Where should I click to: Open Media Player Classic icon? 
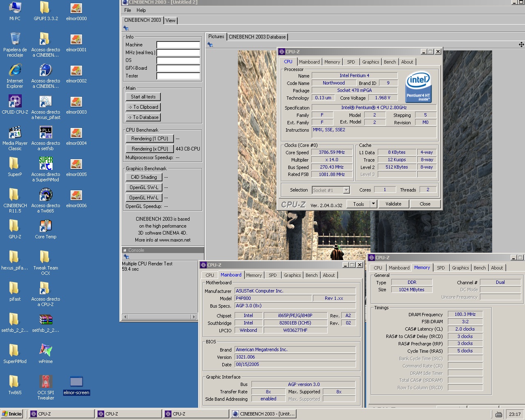point(15,138)
